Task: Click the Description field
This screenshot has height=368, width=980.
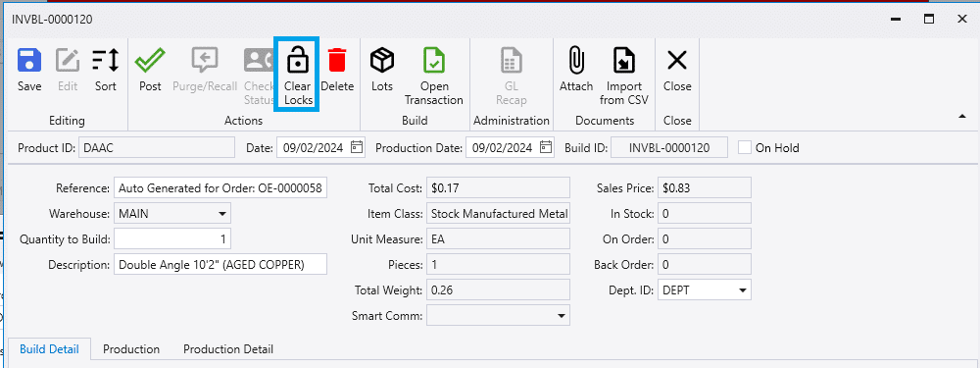Action: 220,265
